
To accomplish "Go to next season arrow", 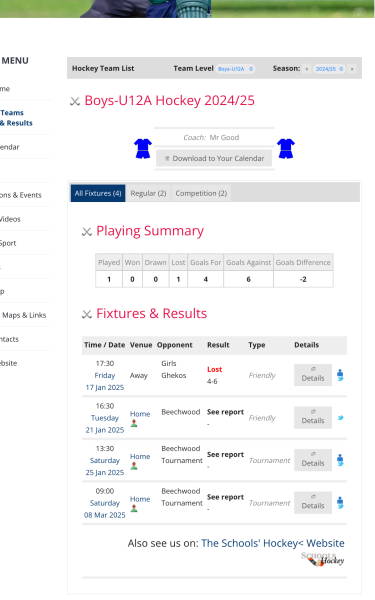I will tap(352, 69).
